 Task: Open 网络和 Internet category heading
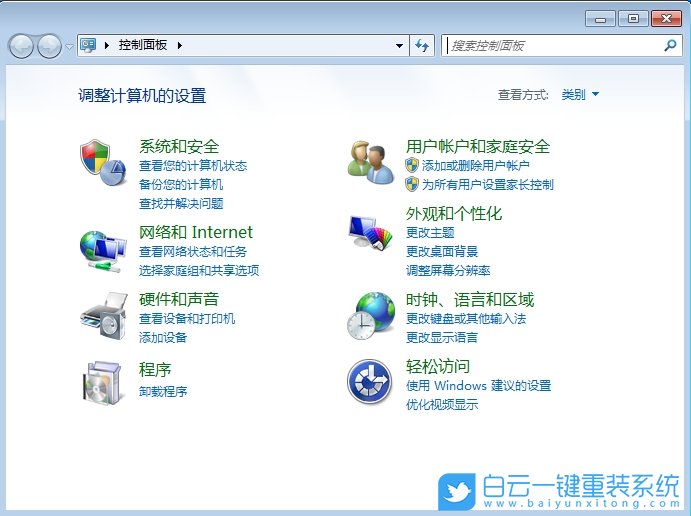click(196, 232)
